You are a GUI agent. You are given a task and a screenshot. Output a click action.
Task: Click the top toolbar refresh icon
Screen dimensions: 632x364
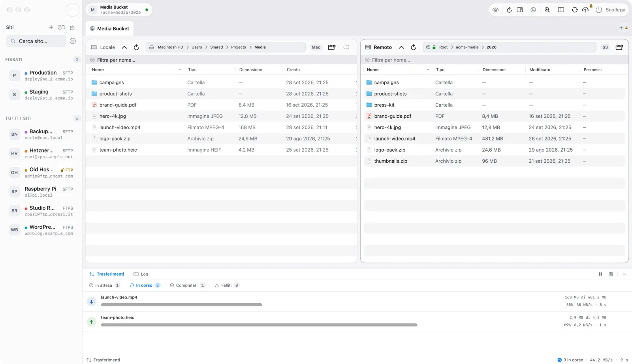(x=509, y=10)
